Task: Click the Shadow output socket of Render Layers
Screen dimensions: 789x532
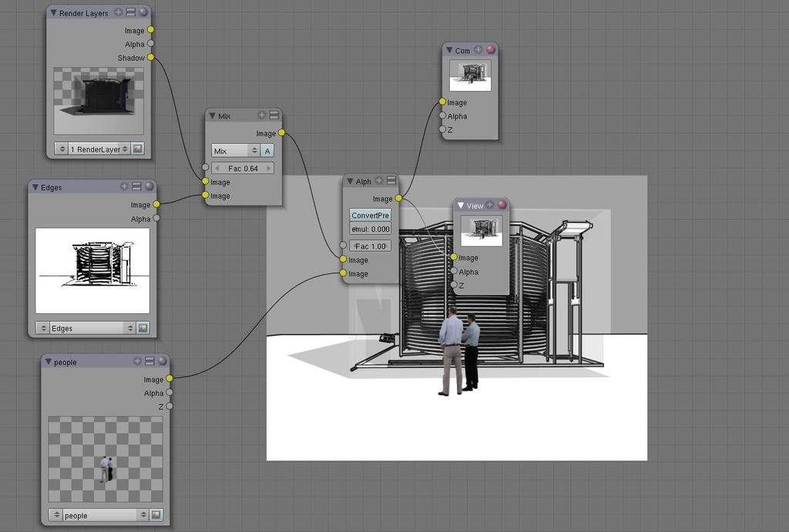Action: (x=150, y=57)
